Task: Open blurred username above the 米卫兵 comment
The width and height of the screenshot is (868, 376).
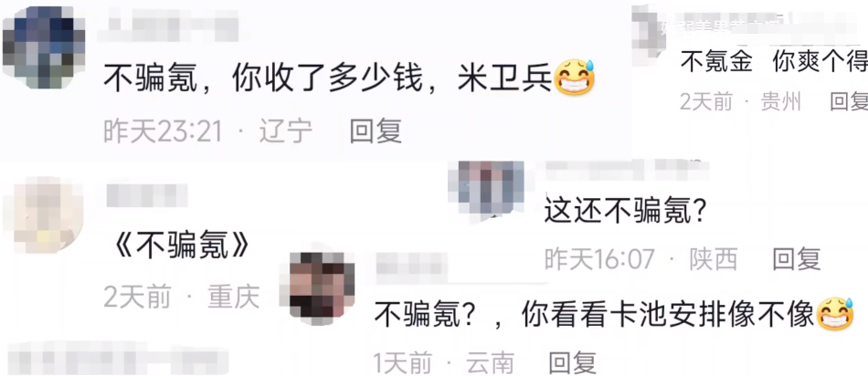Action: pyautogui.click(x=168, y=26)
